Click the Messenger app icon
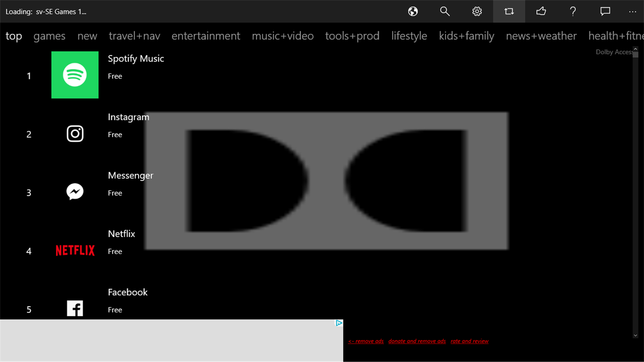The image size is (644, 362). 75,192
